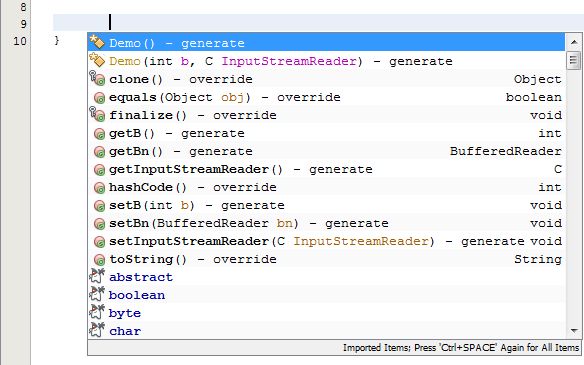Screen dimensions: 584x365
Task: Choose the byte keyword suggestion
Action: 326,313
